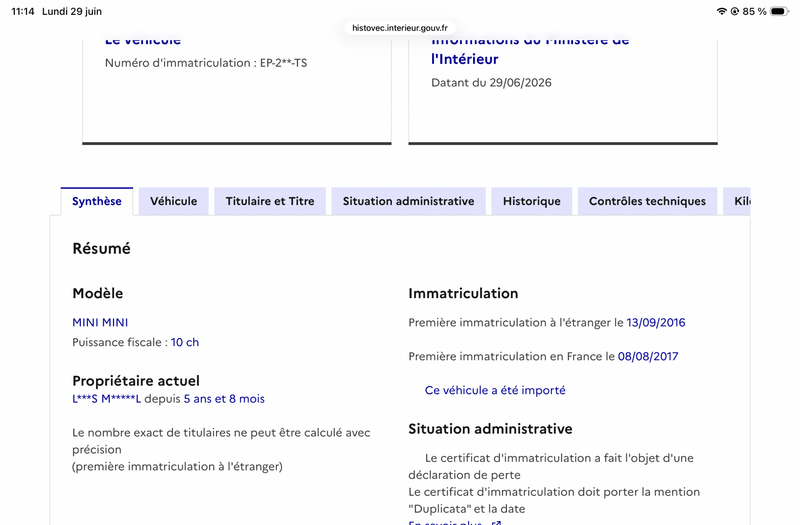Click the MINI MINI model text
Screen dimensions: 800x525
(x=100, y=322)
